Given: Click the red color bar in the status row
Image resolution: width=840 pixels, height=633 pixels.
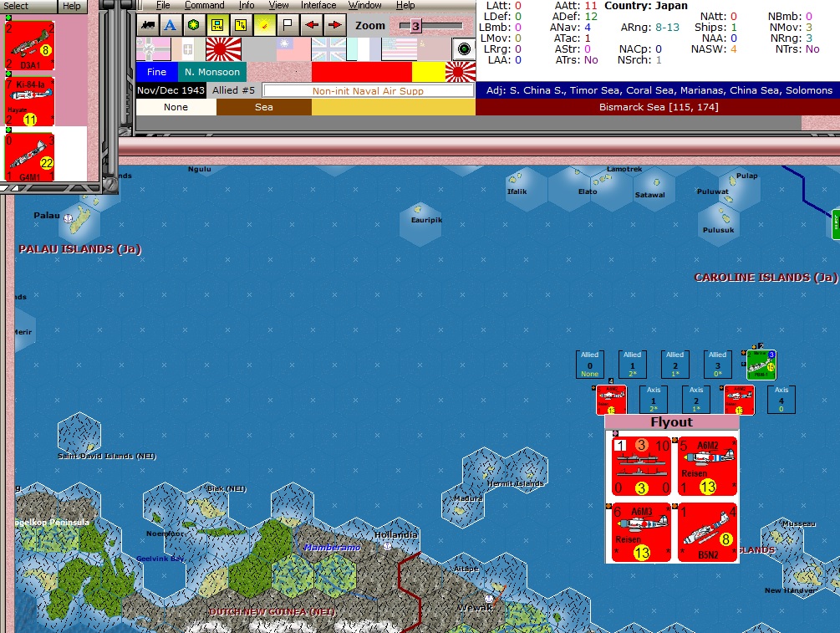Looking at the screenshot, I should [362, 72].
